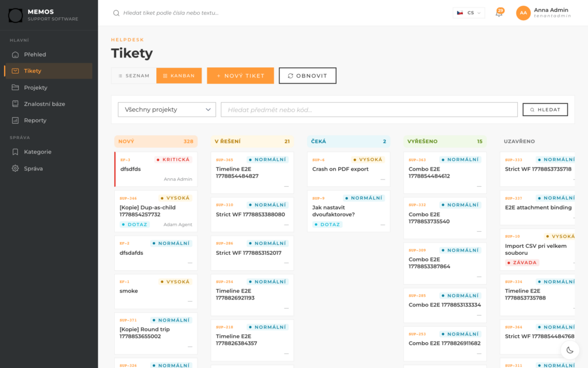The image size is (588, 368).
Task: Open Kategorie in sidebar
Action: [x=49, y=152]
